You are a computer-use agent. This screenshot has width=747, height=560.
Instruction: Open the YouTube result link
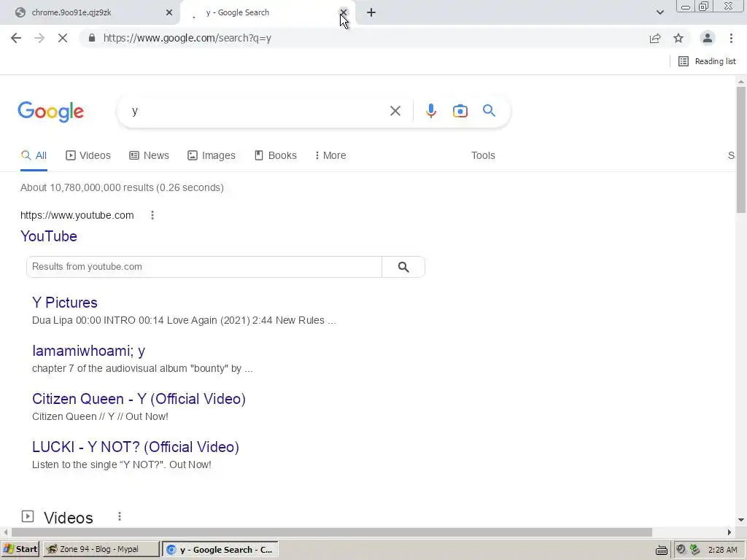pos(49,236)
